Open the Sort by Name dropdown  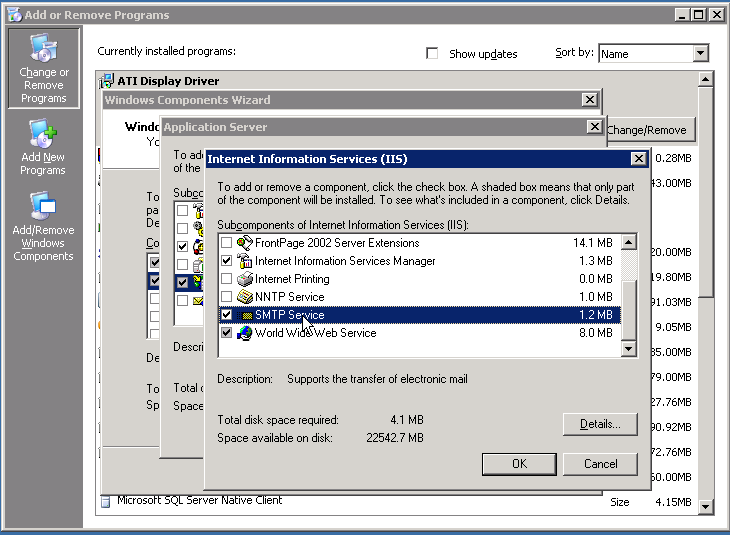[x=701, y=54]
